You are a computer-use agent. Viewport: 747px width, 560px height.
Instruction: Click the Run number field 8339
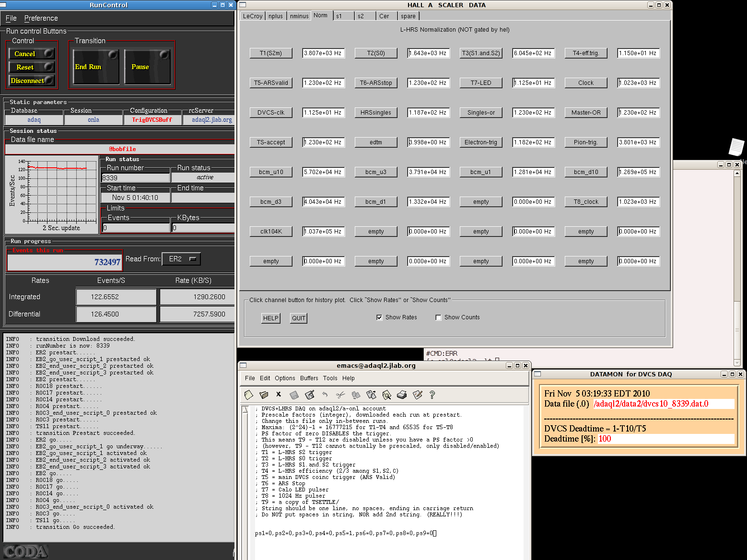tap(136, 178)
